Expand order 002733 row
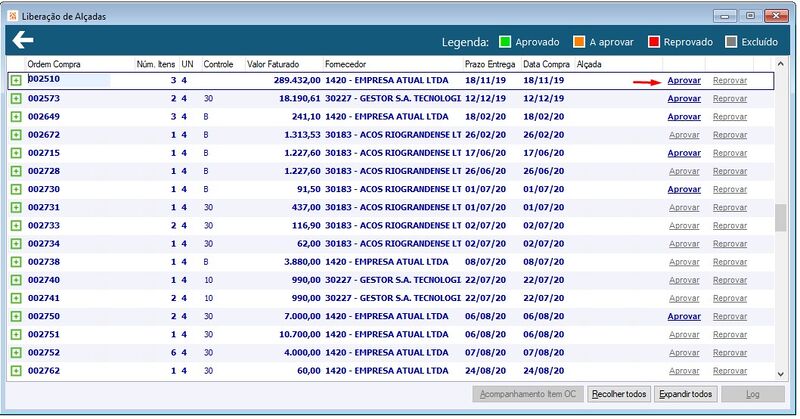The height and width of the screenshot is (419, 800). [16, 226]
